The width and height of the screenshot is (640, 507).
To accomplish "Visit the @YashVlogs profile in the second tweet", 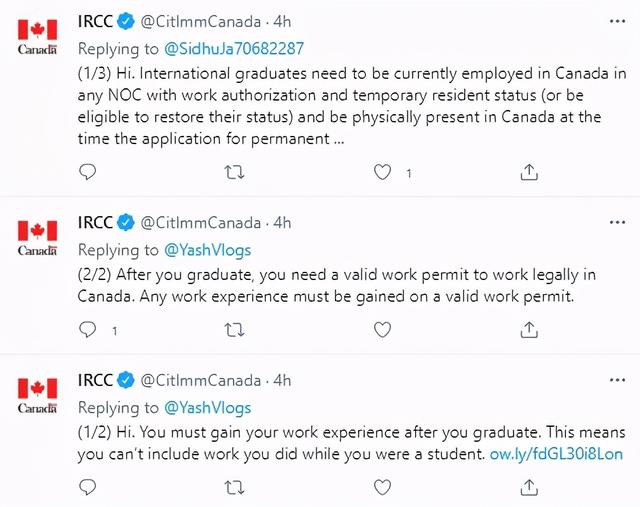I will pos(207,250).
